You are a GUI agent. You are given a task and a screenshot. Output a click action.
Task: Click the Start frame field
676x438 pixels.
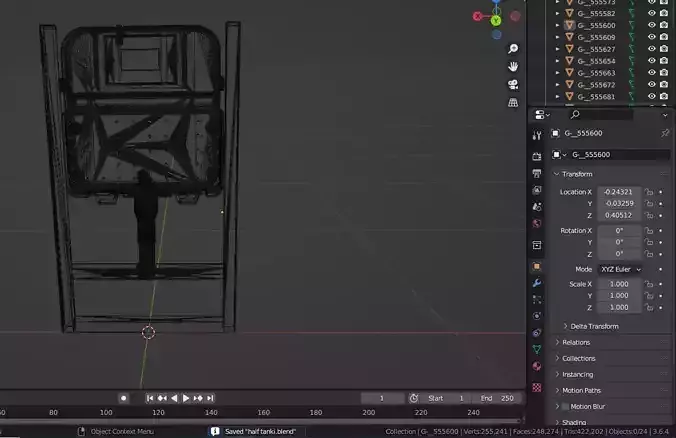pyautogui.click(x=446, y=398)
